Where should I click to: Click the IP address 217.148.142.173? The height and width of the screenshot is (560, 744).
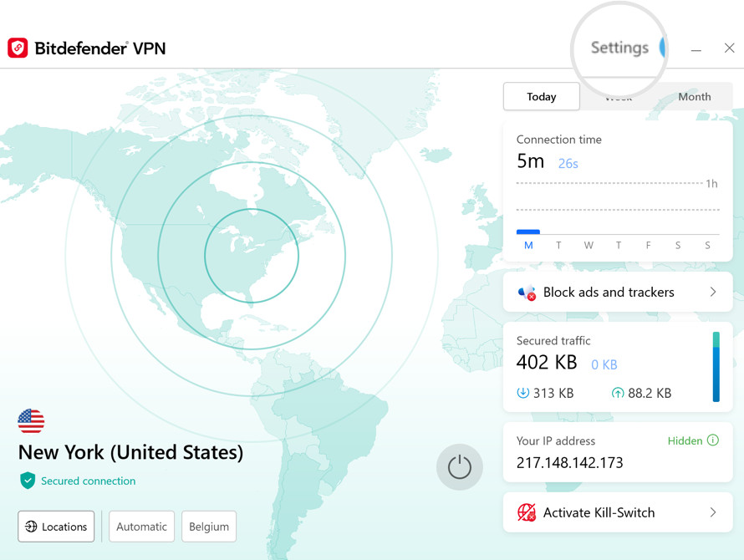569,463
